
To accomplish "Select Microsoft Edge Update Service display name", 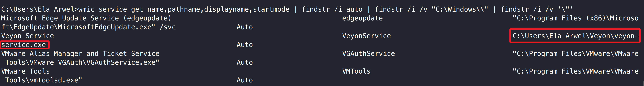I will (86, 18).
